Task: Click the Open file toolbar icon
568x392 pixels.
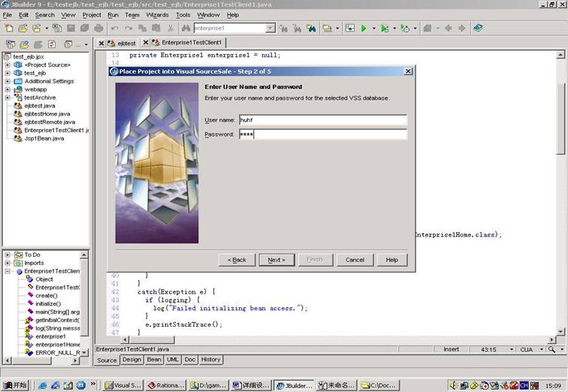Action: [23, 29]
